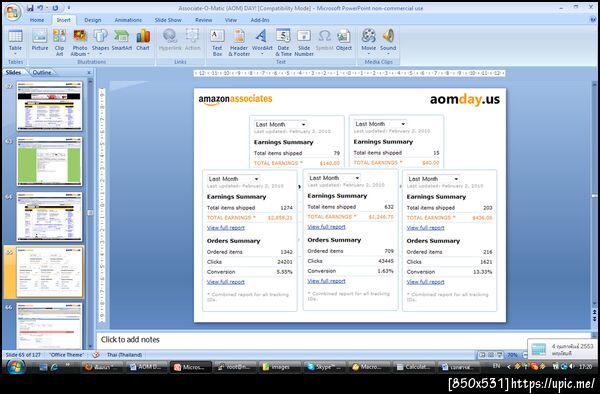
Task: Insert Date & Time
Action: pyautogui.click(x=283, y=42)
